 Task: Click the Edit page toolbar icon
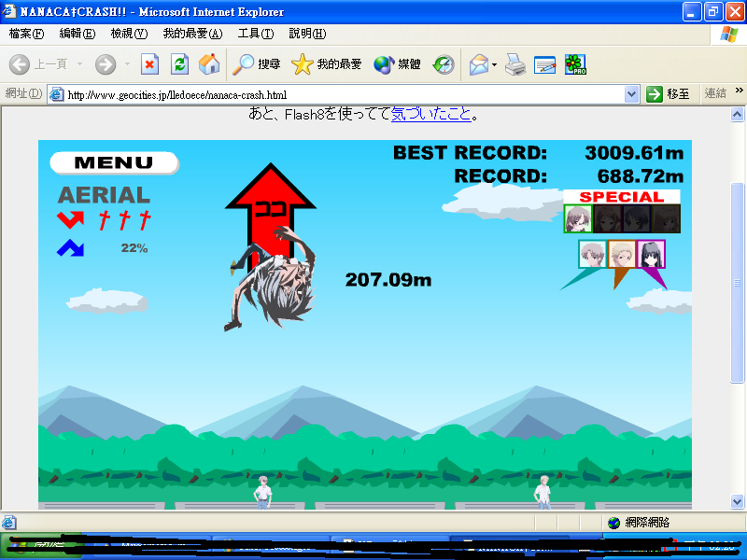coord(545,64)
